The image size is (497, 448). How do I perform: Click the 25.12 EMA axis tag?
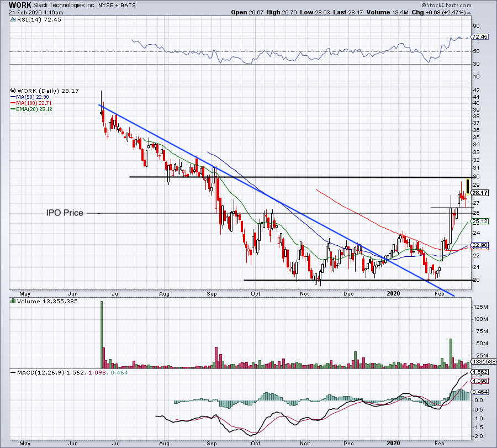(480, 222)
